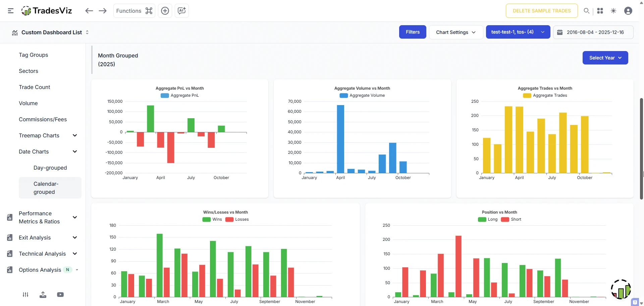Screen dimensions: 644x306
Task: Click the upload/import icon at sidebar bottom
Action: coord(43,295)
